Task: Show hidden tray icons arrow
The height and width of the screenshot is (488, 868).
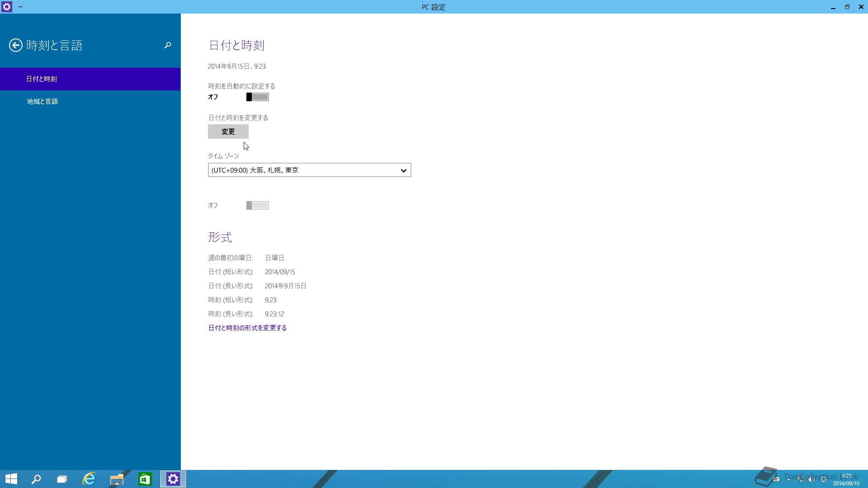Action: 788,479
